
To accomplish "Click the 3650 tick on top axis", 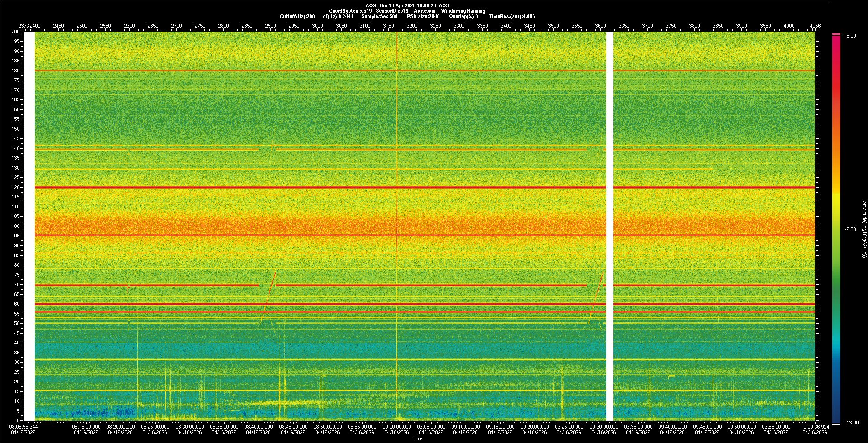I will click(x=624, y=26).
